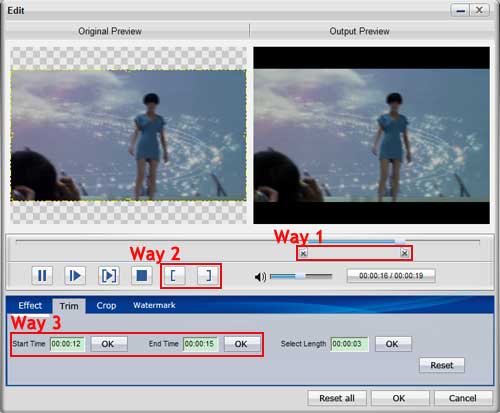
Task: Click the Start Time input field
Action: click(x=67, y=344)
